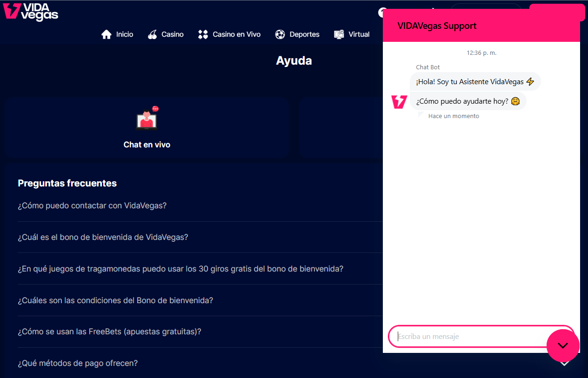Click the "Preguntas frecuentes" heading
Screen dimensions: 588x378
click(x=67, y=183)
